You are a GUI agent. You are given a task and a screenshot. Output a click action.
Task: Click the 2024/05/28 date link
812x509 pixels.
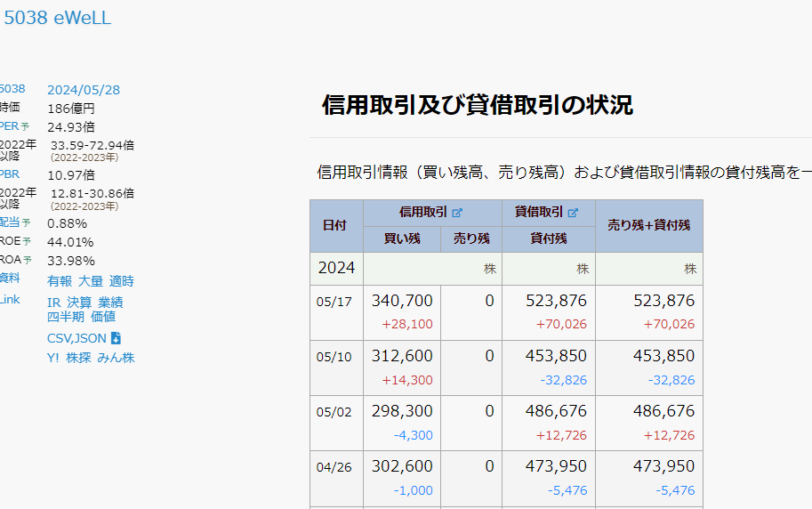click(x=84, y=90)
